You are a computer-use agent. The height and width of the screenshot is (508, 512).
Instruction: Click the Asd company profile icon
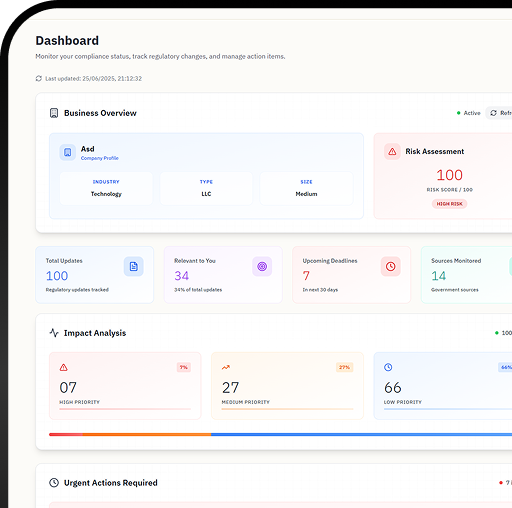pos(68,152)
